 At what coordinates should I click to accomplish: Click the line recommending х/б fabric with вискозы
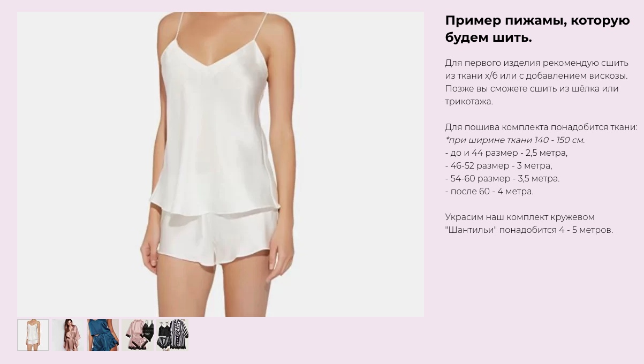point(536,76)
